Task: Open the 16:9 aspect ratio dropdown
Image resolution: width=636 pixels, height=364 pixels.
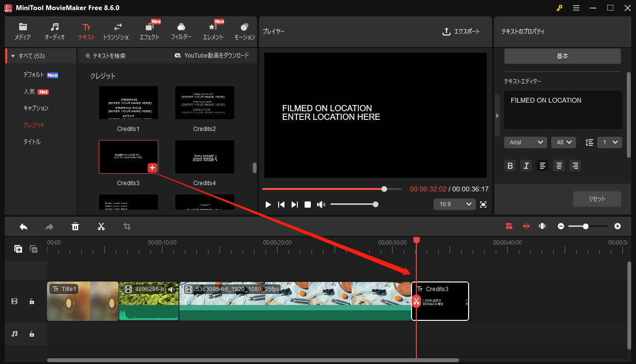Action: tap(454, 204)
